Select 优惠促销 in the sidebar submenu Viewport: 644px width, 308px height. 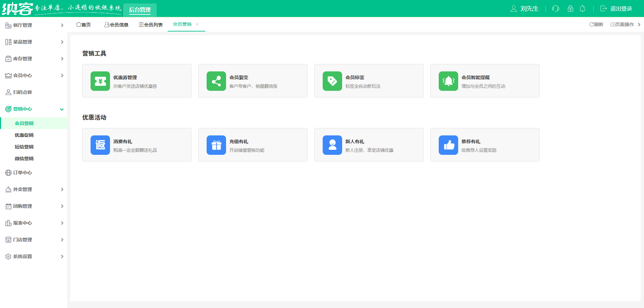tap(24, 135)
